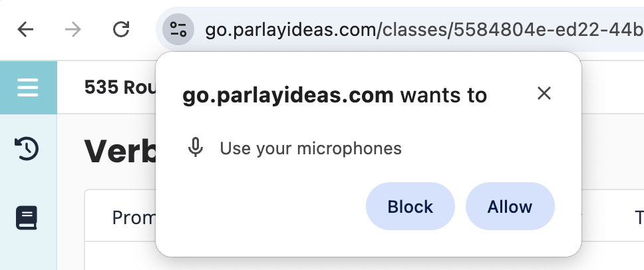Click the "Use your microphones" permission text
The height and width of the screenshot is (270, 644).
311,148
